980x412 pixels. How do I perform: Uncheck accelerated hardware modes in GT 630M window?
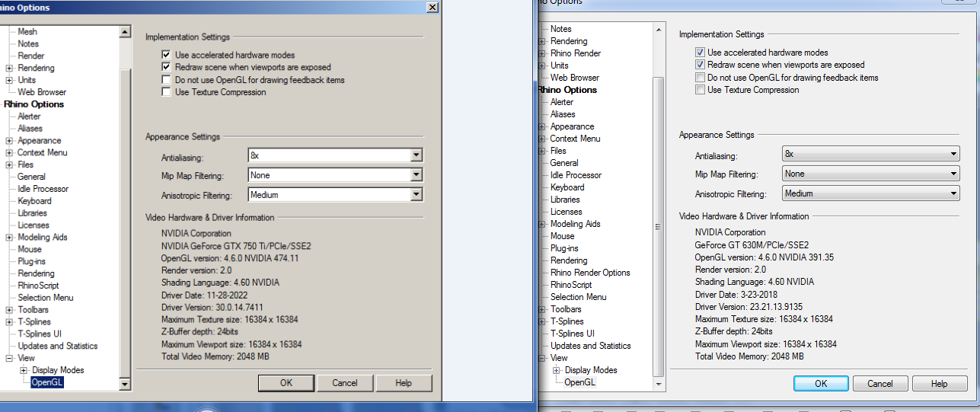700,53
